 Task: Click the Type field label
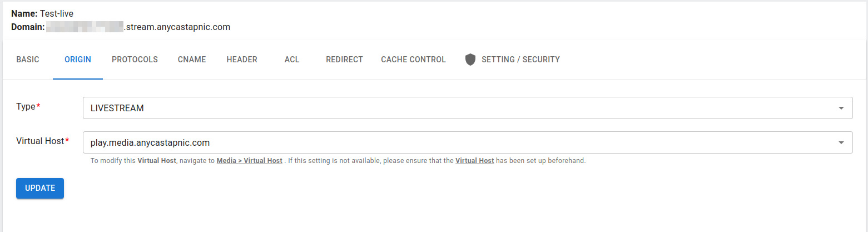(x=26, y=107)
